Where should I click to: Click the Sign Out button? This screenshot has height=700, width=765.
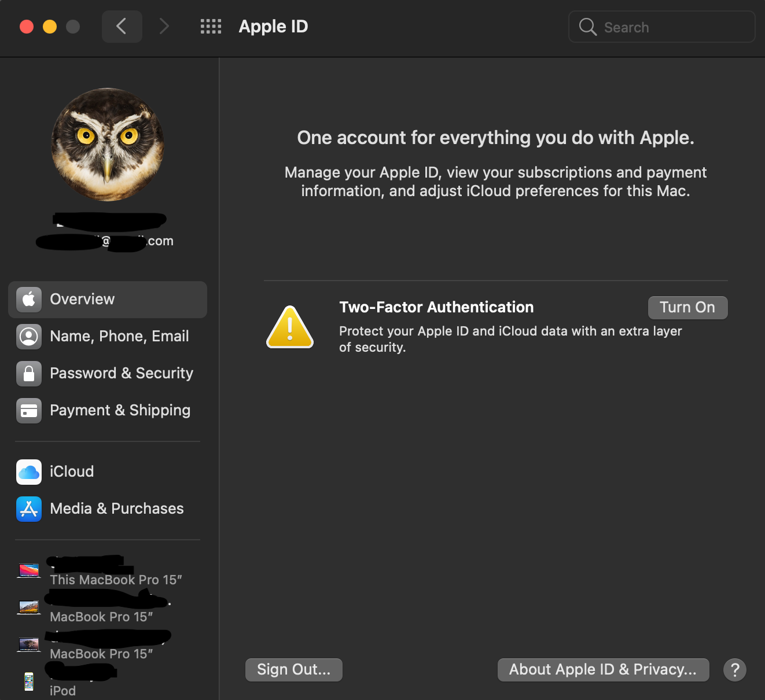pos(293,669)
